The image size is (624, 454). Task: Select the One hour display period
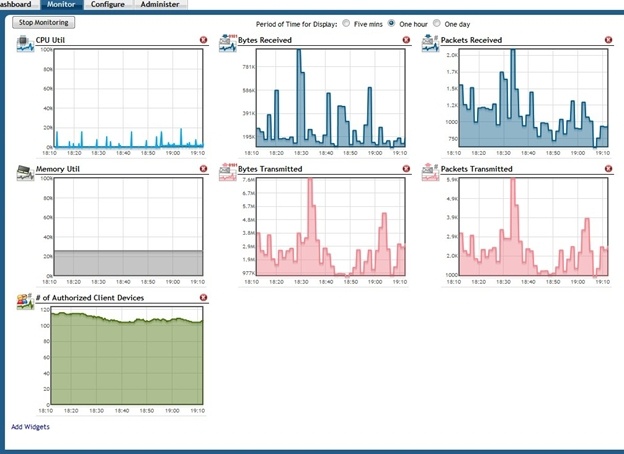pos(392,23)
